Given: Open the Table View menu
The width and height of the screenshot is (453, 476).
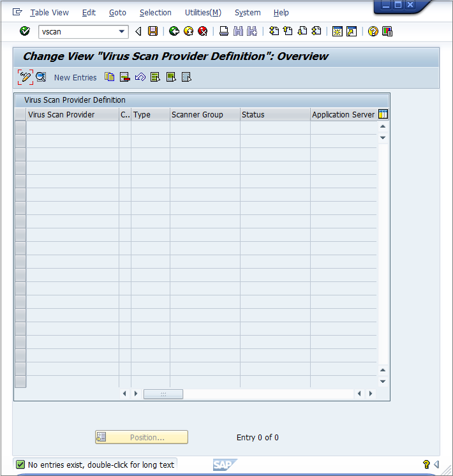Looking at the screenshot, I should tap(49, 12).
